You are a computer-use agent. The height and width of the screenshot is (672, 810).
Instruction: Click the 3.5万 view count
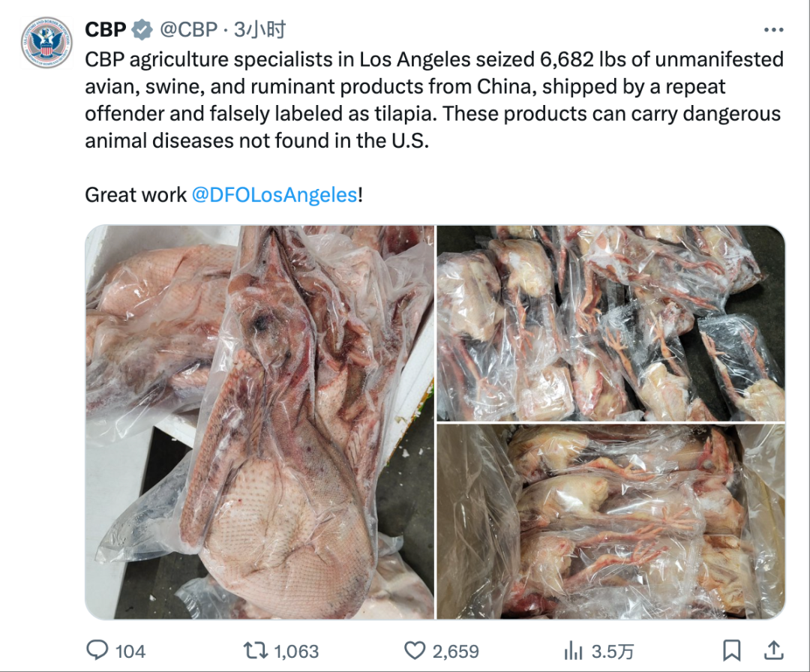(x=613, y=651)
